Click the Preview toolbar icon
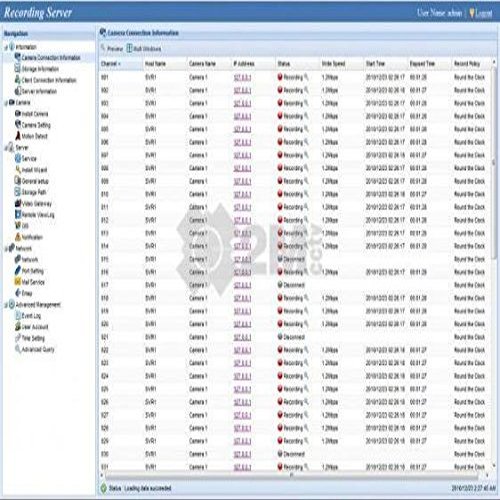Image resolution: width=500 pixels, height=500 pixels. pos(103,48)
